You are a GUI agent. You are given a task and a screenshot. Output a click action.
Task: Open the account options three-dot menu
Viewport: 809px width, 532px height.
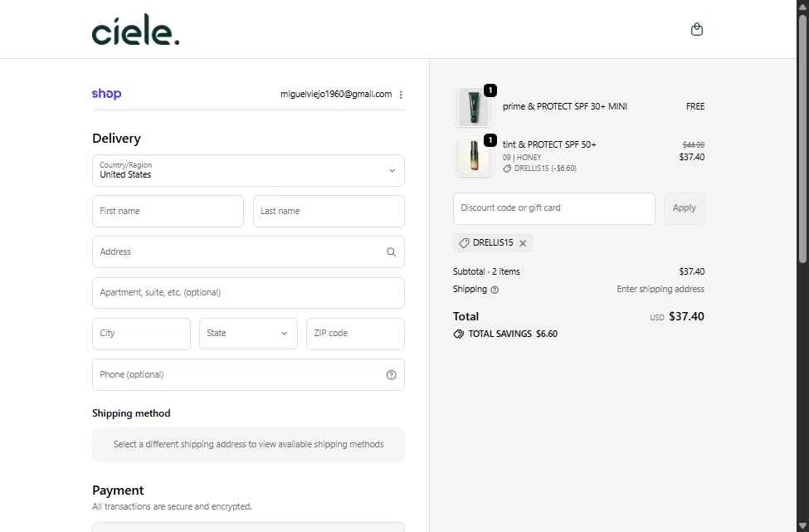(401, 95)
